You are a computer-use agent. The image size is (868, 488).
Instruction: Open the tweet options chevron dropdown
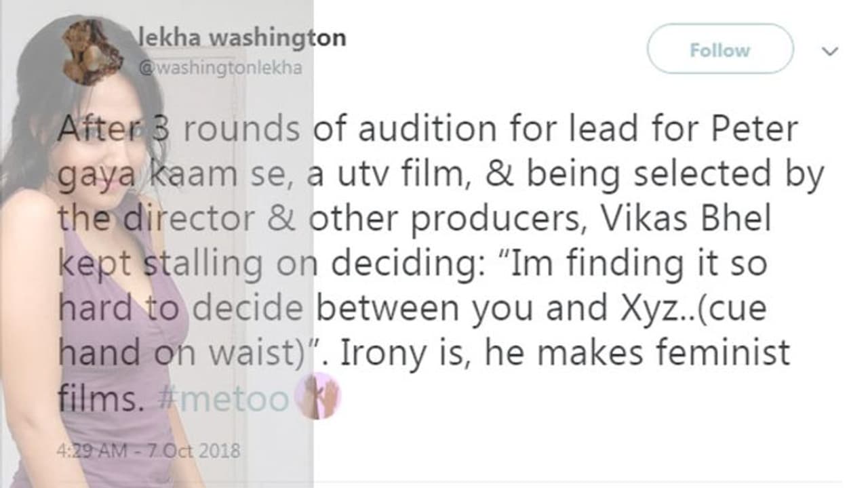pos(830,52)
